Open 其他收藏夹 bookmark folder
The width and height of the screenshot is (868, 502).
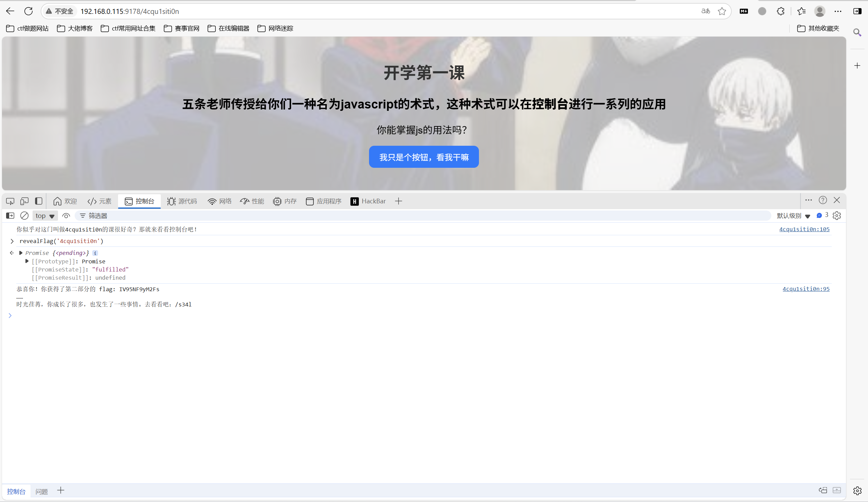coord(818,28)
